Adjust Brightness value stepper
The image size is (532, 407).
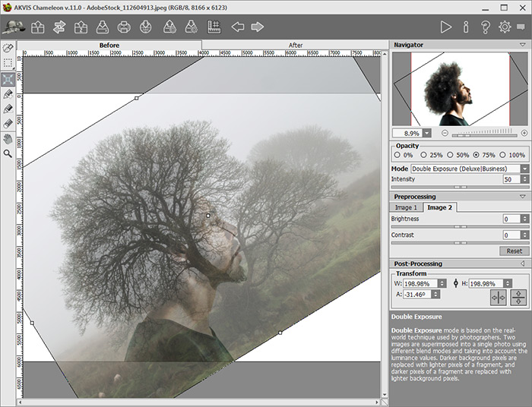[525, 219]
